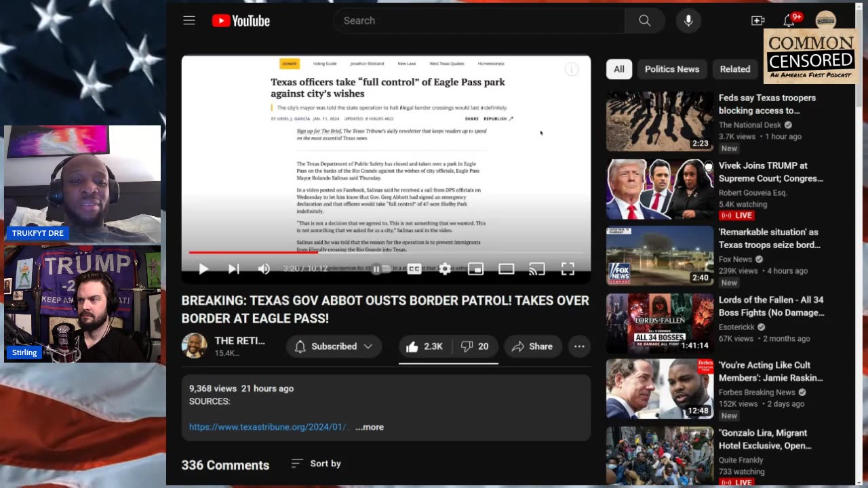Select the All filter chip
Screen dimensions: 868x488
pyautogui.click(x=619, y=69)
